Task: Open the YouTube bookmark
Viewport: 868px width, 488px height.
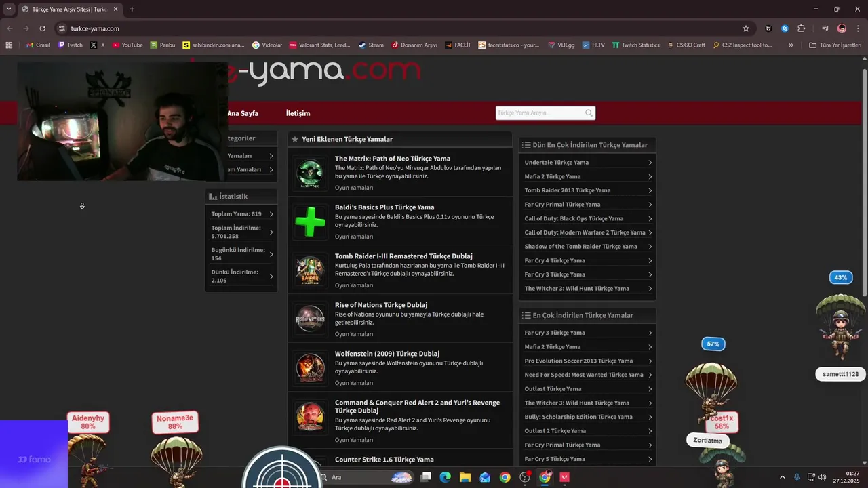Action: 127,45
